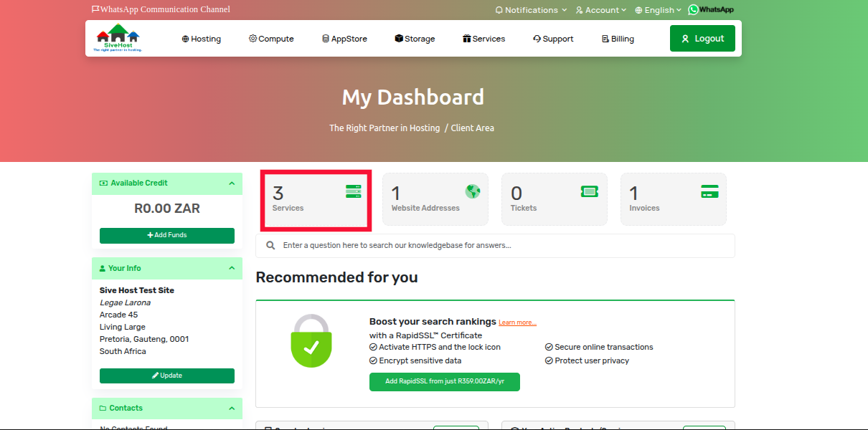Viewport: 868px width, 430px height.
Task: Click the magnifier icon in the knowledgebase bar
Action: (270, 245)
